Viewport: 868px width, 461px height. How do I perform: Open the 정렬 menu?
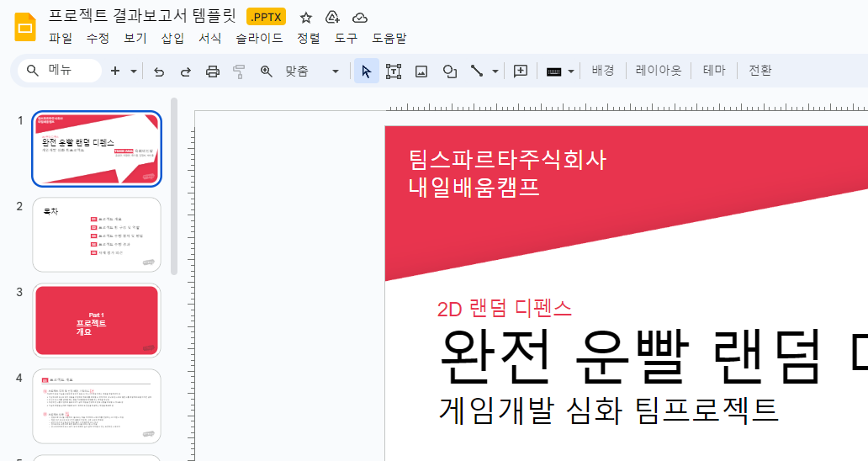tap(309, 38)
